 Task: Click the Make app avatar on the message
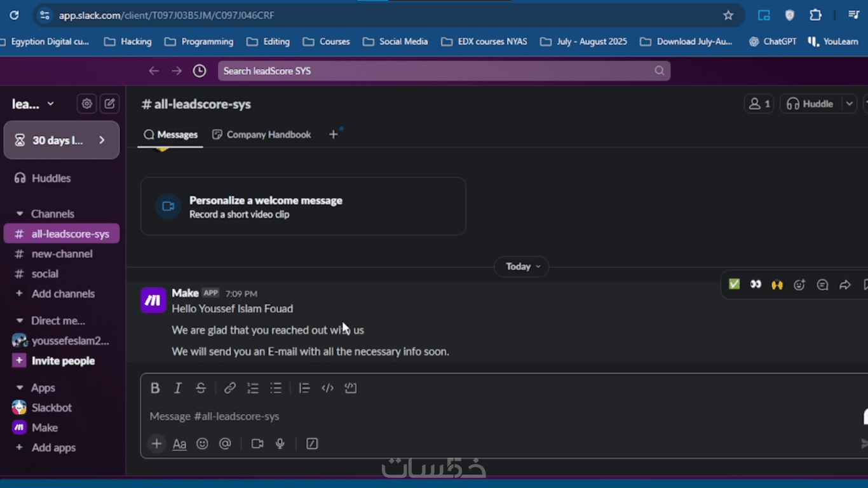click(x=153, y=300)
